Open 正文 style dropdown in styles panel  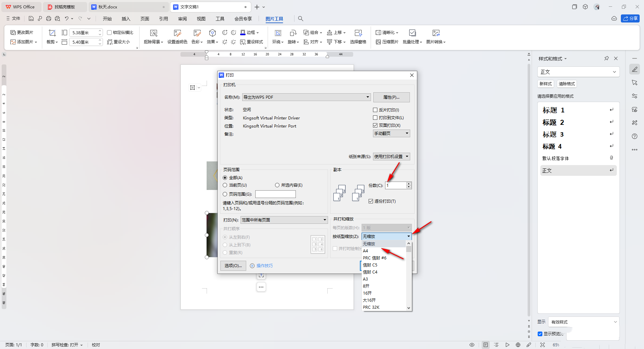(x=578, y=72)
